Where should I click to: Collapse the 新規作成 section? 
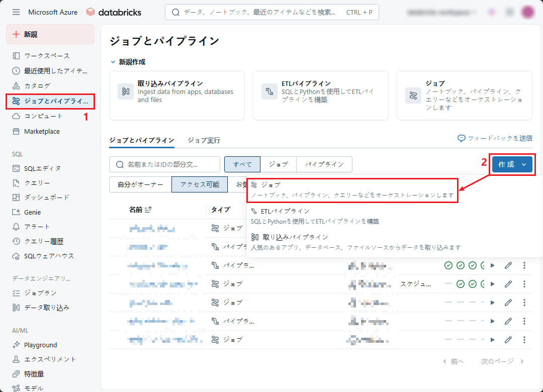tap(113, 62)
